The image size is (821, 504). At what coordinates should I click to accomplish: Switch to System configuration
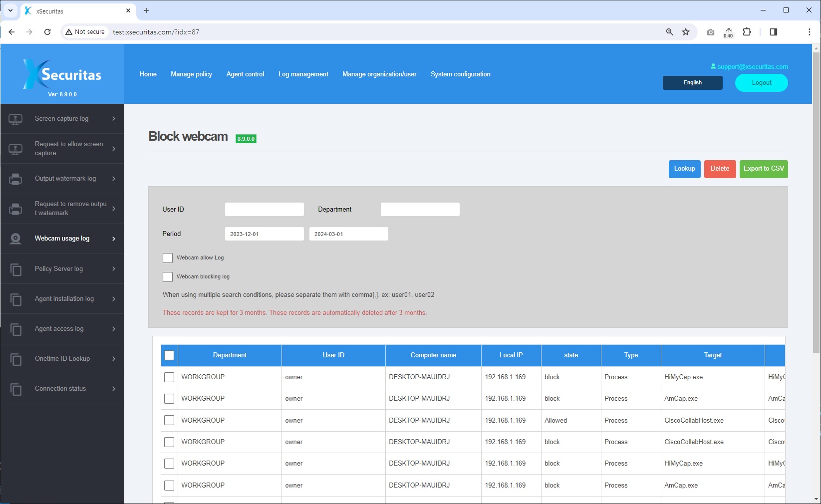[x=460, y=74]
